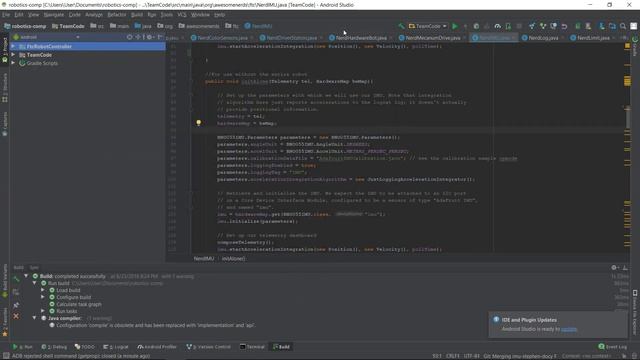
Task: Open the VCS menu
Action: 182,15
